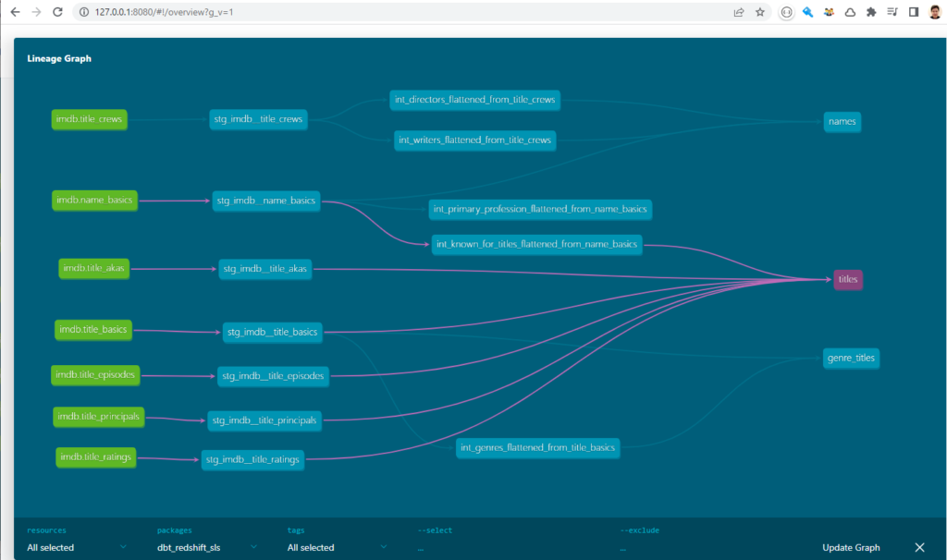
Task: Click the browser profile avatar
Action: 933,12
